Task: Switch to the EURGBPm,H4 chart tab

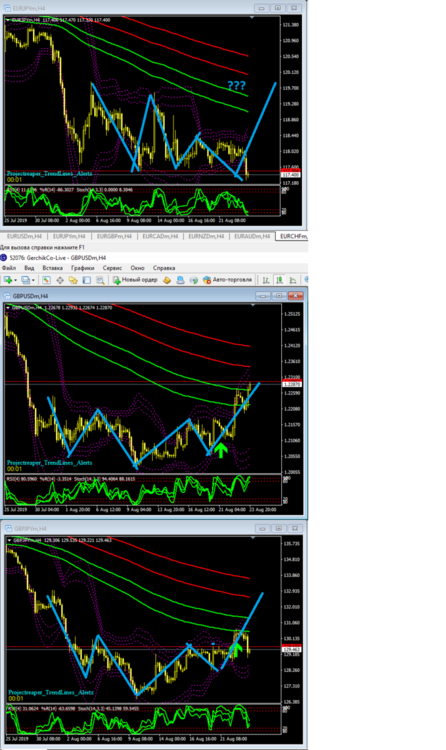Action: [114, 236]
